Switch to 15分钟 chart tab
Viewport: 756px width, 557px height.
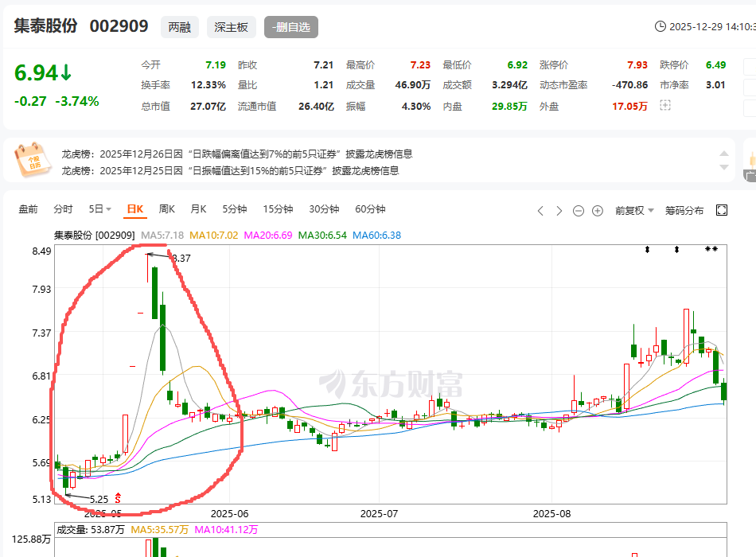[279, 209]
